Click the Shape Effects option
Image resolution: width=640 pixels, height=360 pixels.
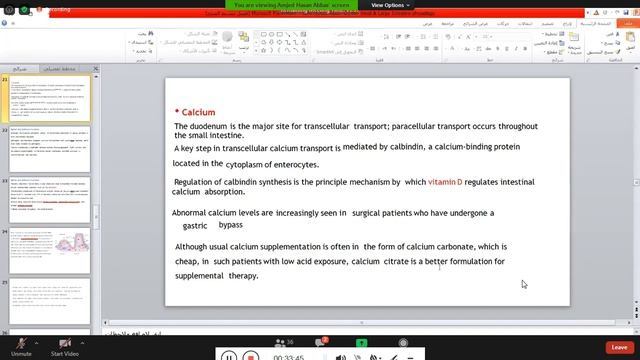pos(198,51)
